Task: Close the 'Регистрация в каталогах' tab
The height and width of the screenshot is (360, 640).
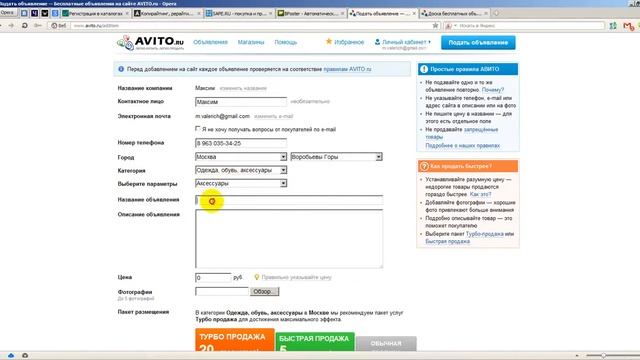Action: (x=127, y=13)
